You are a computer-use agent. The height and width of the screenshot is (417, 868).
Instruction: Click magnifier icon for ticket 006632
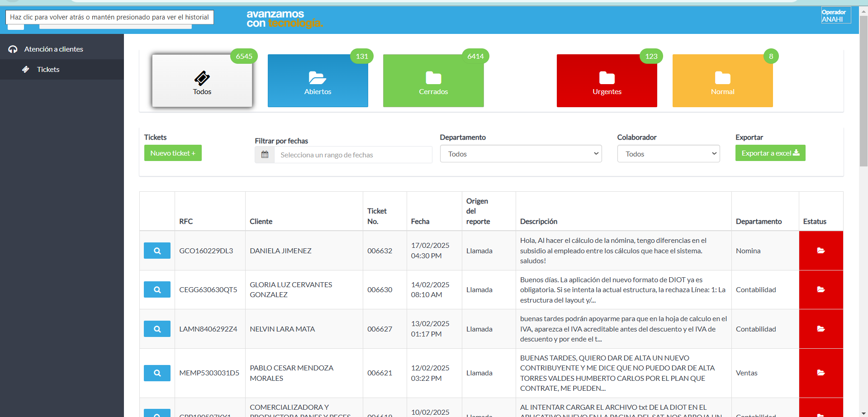pyautogui.click(x=157, y=251)
